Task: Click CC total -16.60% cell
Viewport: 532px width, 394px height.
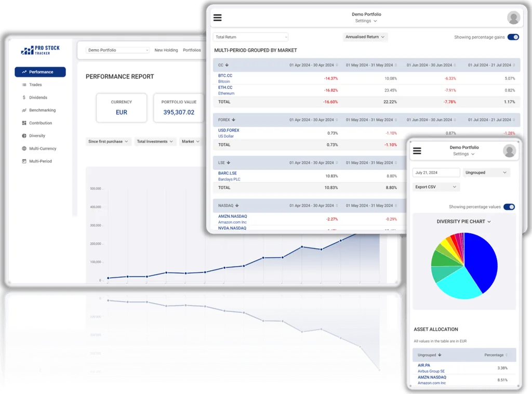Action: 330,102
